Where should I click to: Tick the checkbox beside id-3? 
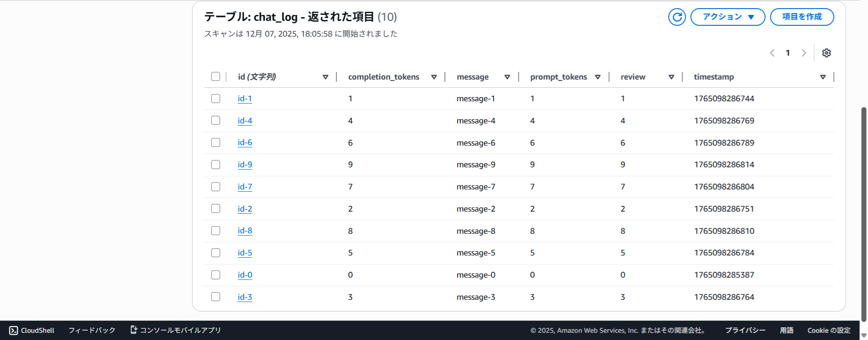[x=216, y=297]
